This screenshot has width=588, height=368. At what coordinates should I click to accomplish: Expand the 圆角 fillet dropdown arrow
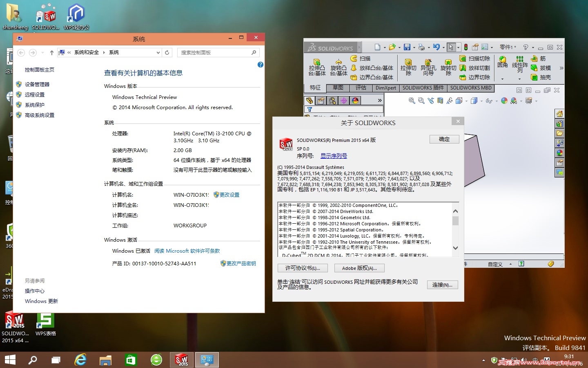(503, 79)
